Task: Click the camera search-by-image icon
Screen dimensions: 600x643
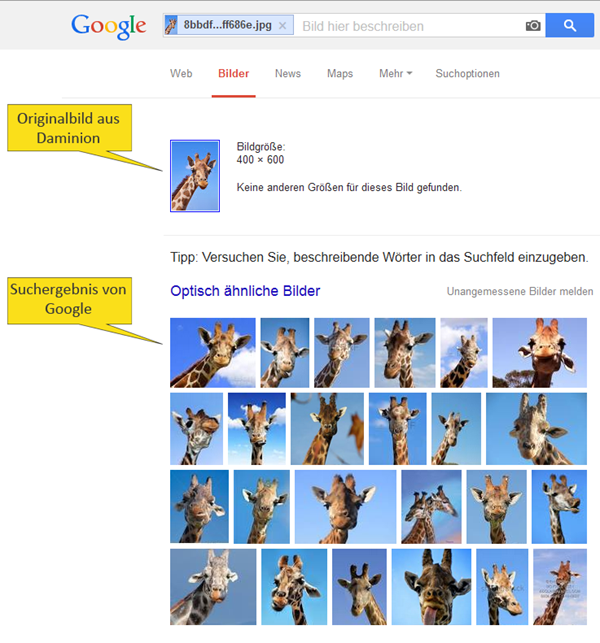Action: pyautogui.click(x=533, y=26)
